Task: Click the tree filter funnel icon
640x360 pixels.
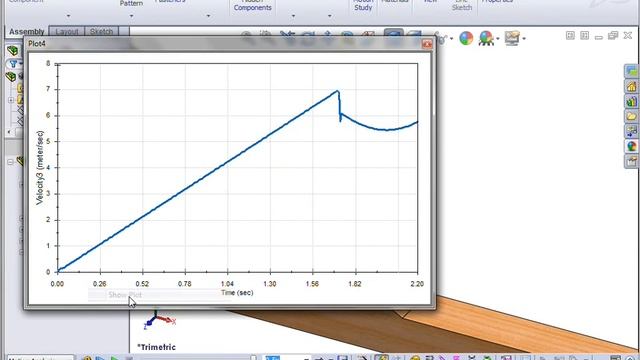Action: point(13,64)
